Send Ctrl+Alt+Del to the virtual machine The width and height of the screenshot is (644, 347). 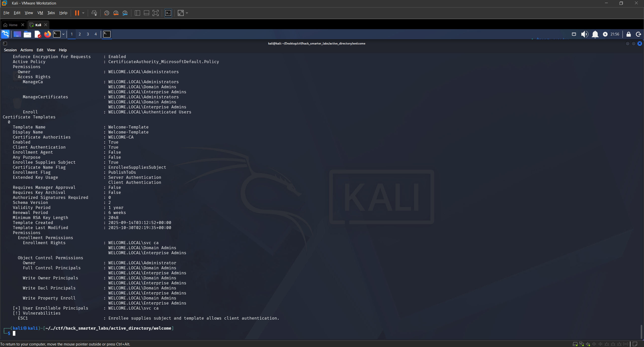click(x=94, y=13)
